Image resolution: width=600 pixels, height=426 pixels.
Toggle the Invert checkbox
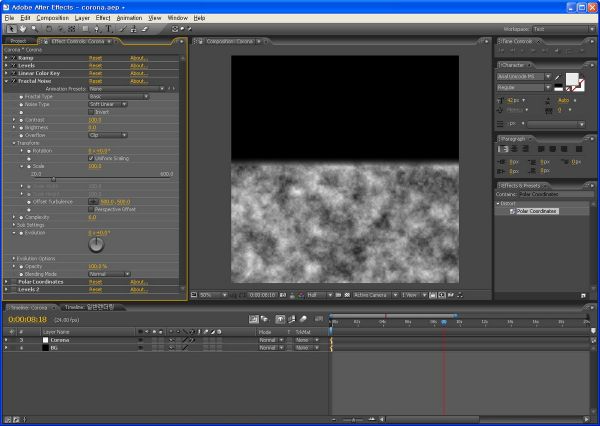pyautogui.click(x=91, y=112)
